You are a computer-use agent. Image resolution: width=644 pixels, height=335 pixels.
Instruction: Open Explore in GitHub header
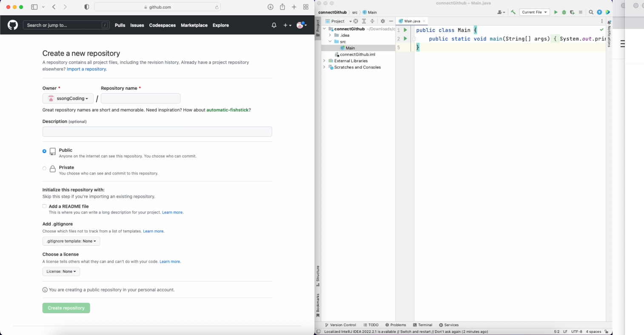tap(221, 25)
